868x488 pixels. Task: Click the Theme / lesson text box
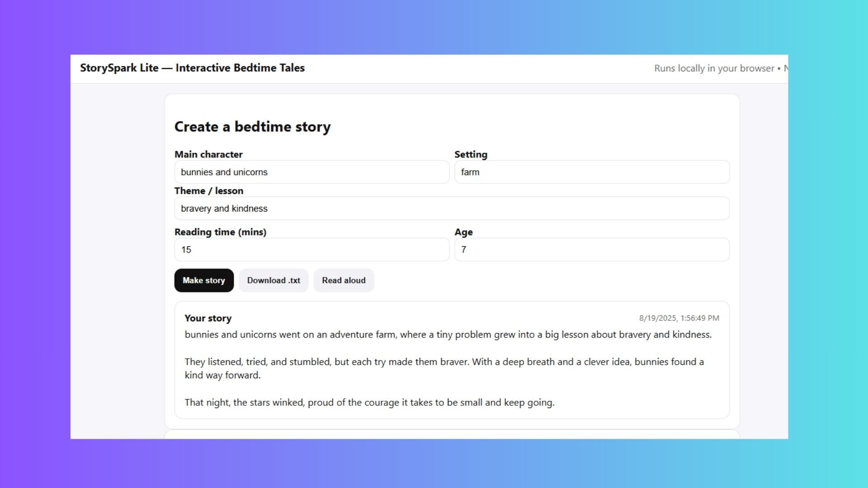click(452, 208)
